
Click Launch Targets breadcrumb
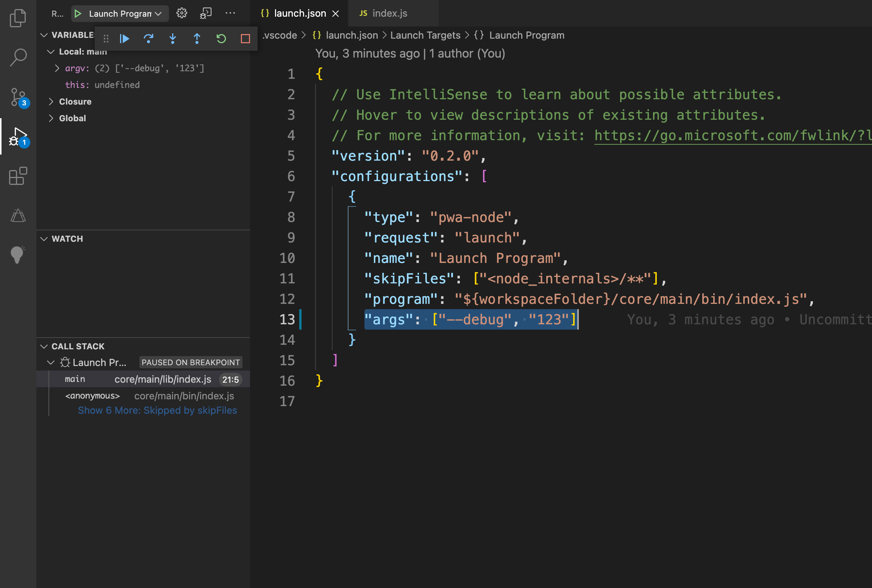coord(425,35)
